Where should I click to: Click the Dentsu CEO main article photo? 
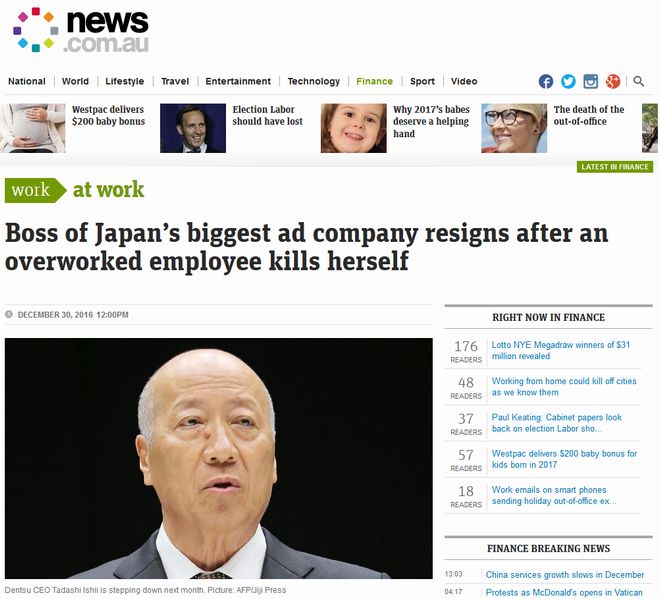(x=218, y=458)
